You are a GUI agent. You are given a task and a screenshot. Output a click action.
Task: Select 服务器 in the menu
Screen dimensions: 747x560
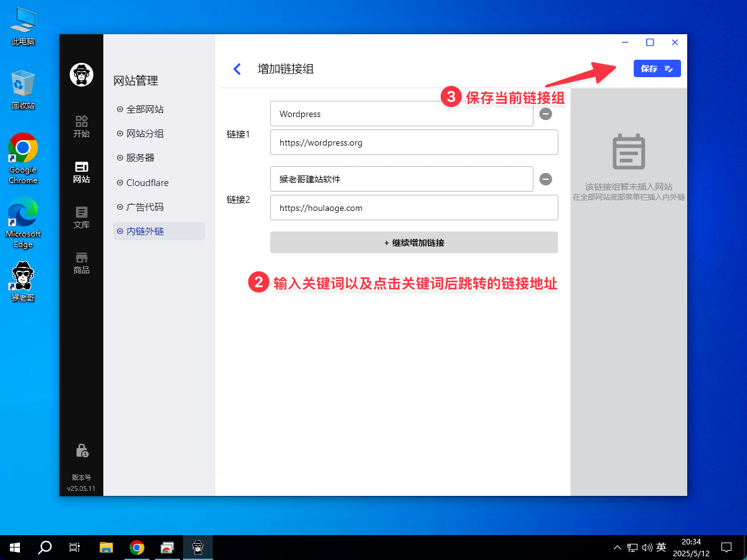pos(159,158)
